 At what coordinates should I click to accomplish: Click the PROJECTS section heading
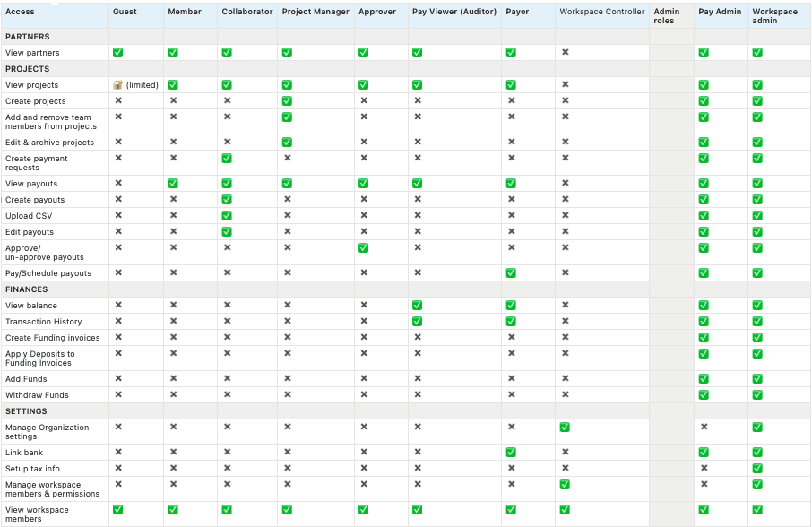tap(28, 69)
